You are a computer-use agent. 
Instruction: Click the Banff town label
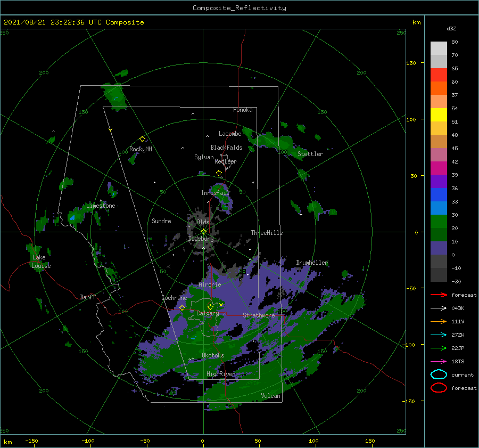tap(88, 297)
